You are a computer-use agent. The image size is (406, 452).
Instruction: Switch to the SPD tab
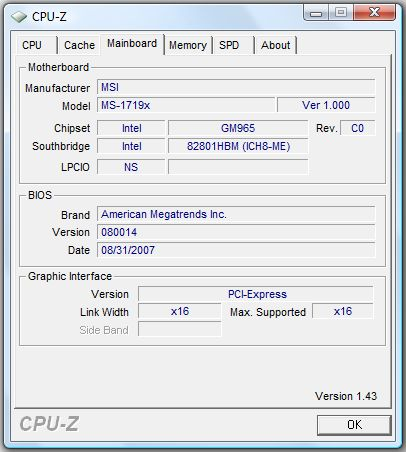(x=233, y=45)
